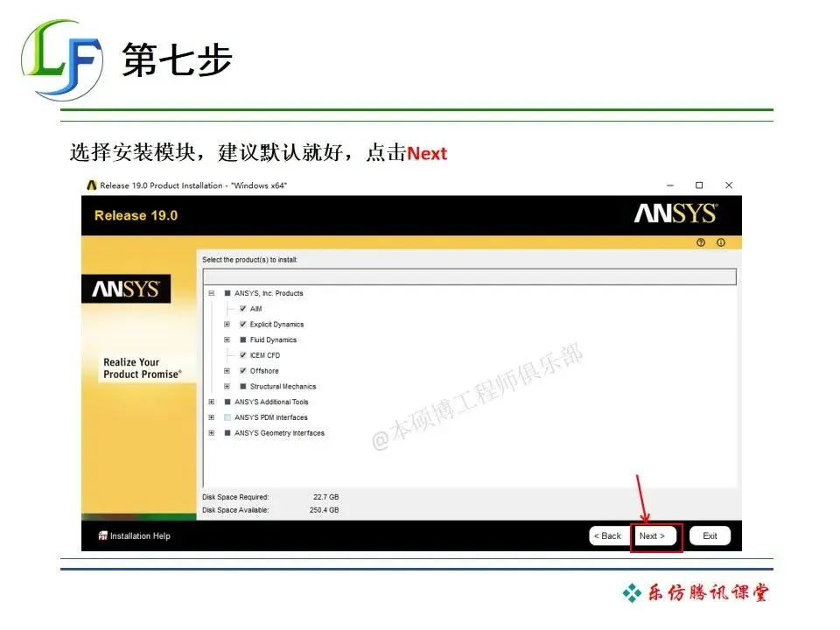This screenshot has height=630, width=840.
Task: Select the AIM product label
Action: click(x=256, y=309)
